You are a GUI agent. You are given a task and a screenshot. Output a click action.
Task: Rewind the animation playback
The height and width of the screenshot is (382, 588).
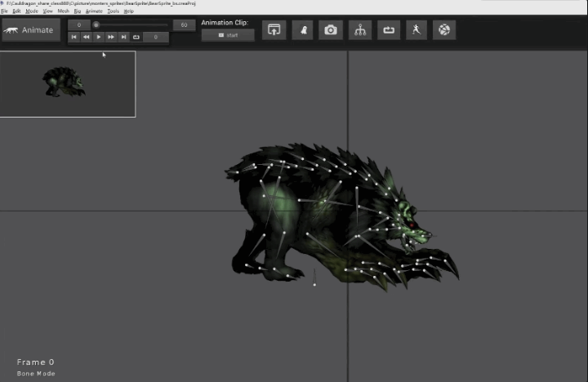pos(87,37)
